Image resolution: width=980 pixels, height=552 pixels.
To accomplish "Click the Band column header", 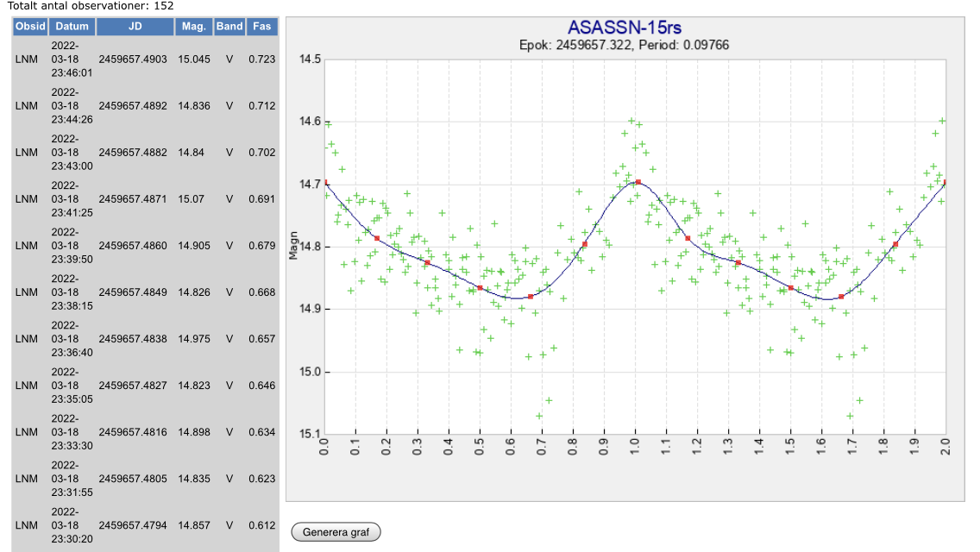I will (x=229, y=27).
